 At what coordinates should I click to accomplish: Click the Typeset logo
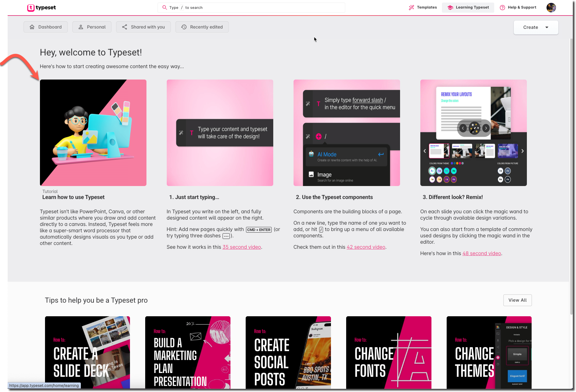(42, 8)
